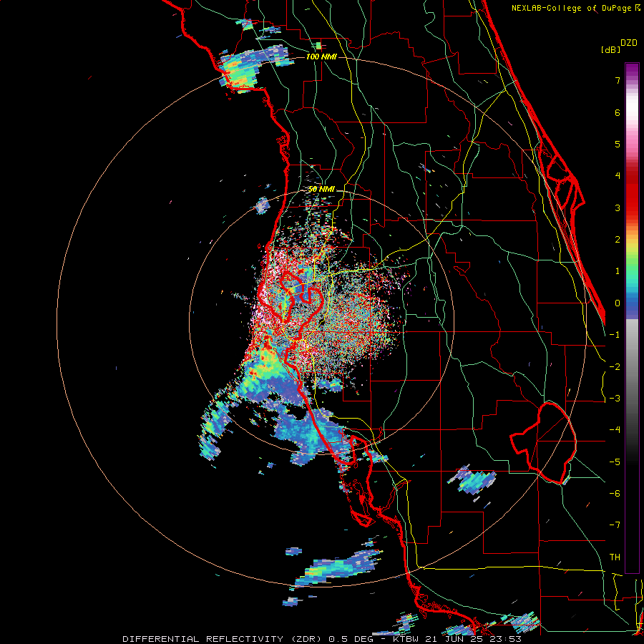Click the -7 value on the color scale

click(x=615, y=525)
